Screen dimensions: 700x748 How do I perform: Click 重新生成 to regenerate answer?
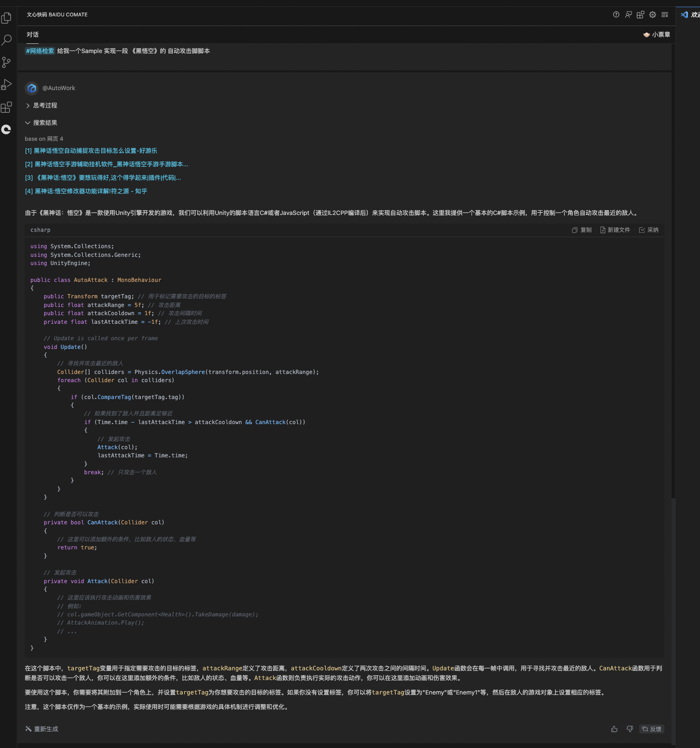[42, 729]
